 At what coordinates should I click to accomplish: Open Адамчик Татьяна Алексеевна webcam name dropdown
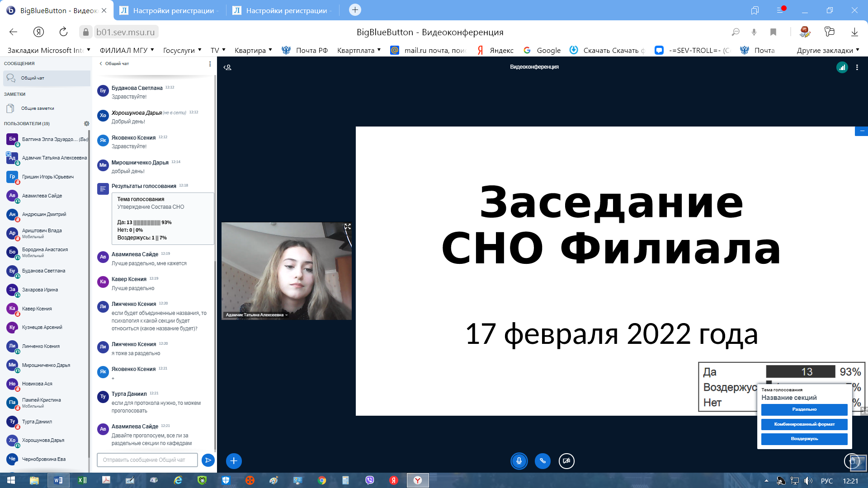[x=256, y=315]
